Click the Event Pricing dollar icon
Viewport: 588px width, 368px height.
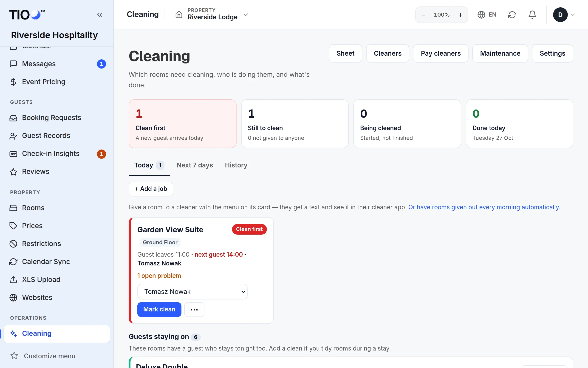click(13, 82)
